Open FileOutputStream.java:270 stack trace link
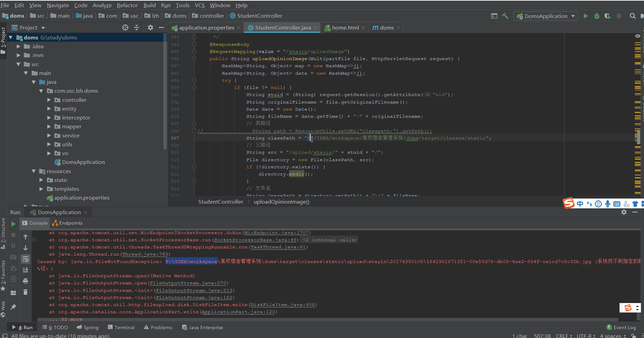644x338 pixels. pyautogui.click(x=188, y=283)
